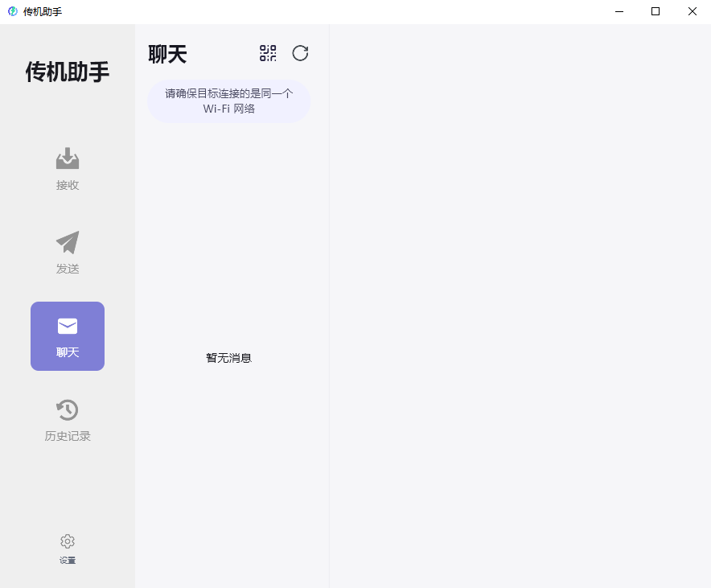Minimize the 传机助手 window
The width and height of the screenshot is (711, 588).
point(619,12)
